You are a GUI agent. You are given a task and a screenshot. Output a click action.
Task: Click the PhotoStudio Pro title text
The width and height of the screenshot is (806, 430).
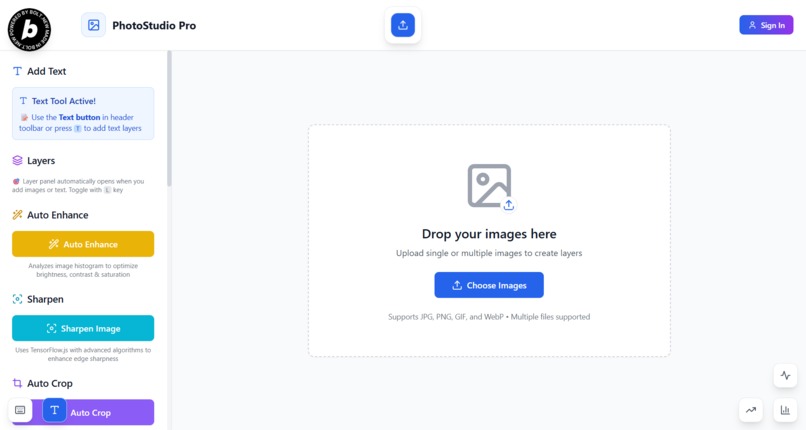click(154, 25)
